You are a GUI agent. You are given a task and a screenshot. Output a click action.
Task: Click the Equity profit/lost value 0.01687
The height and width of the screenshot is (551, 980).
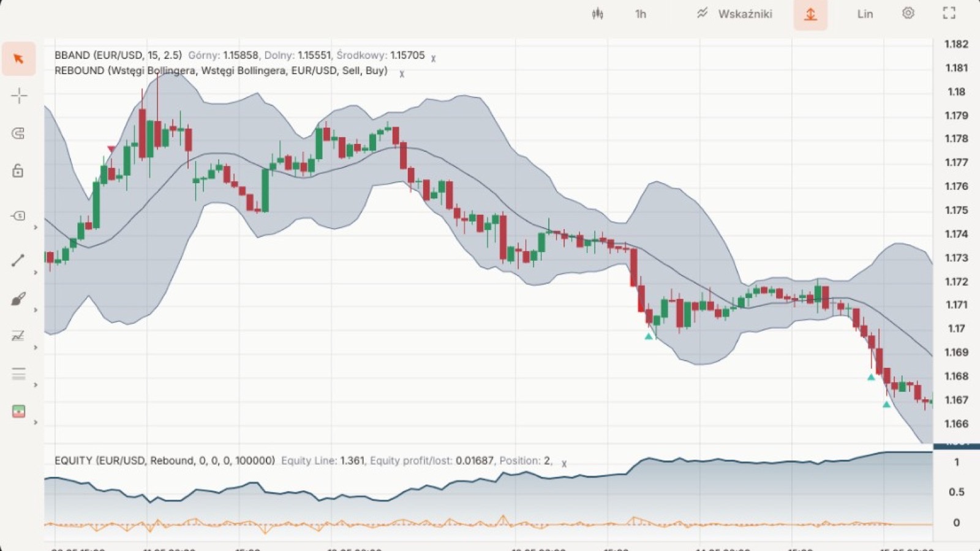[475, 460]
